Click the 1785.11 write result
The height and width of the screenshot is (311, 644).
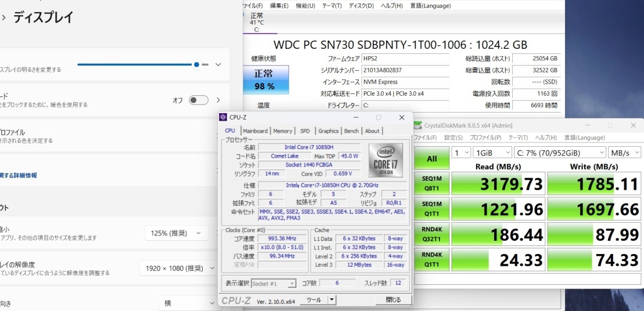click(x=594, y=183)
